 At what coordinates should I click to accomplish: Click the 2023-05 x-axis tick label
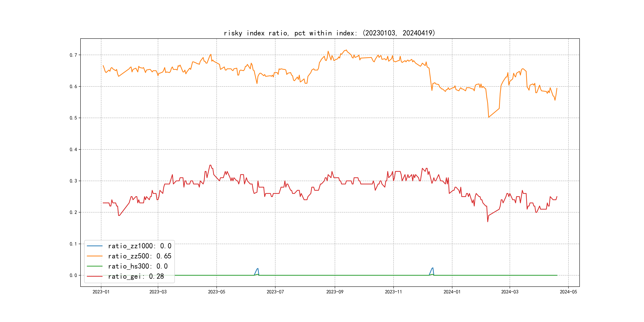click(x=216, y=292)
